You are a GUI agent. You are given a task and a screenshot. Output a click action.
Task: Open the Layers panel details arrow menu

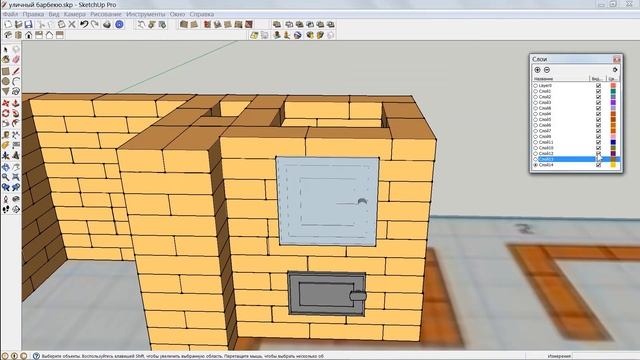615,70
